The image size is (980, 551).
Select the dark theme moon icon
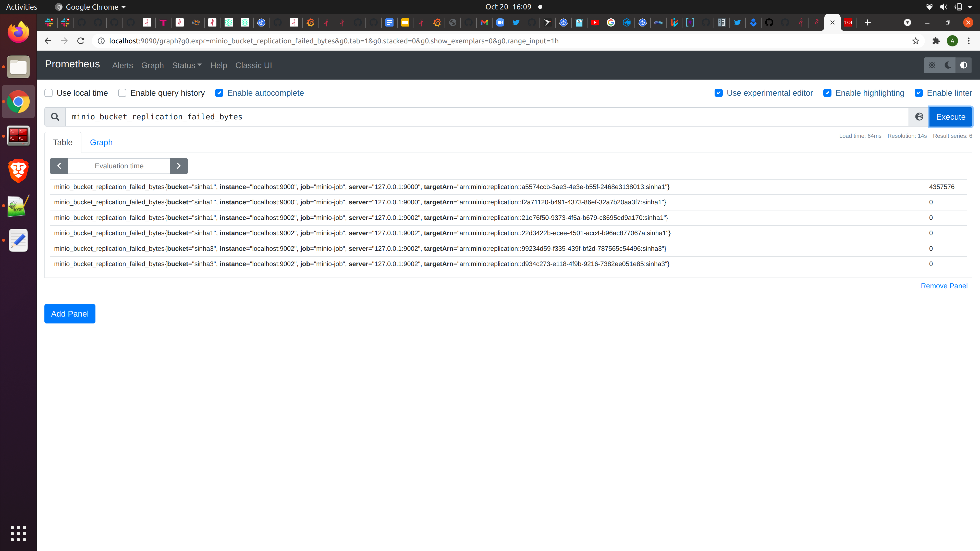pyautogui.click(x=948, y=65)
